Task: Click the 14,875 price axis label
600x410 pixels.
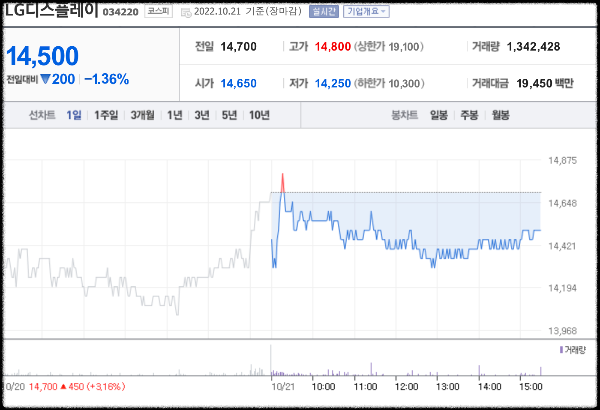Action: click(562, 161)
